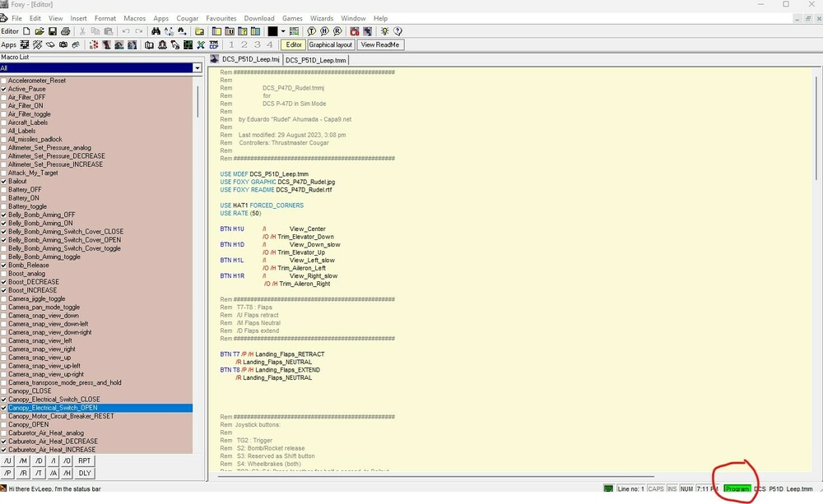The image size is (823, 504).
Task: Uncheck the Bailout macro checkbox
Action: (x=4, y=182)
